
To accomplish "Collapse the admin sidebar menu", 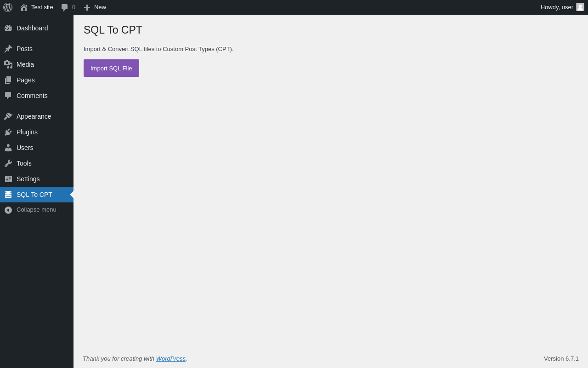I will click(37, 210).
